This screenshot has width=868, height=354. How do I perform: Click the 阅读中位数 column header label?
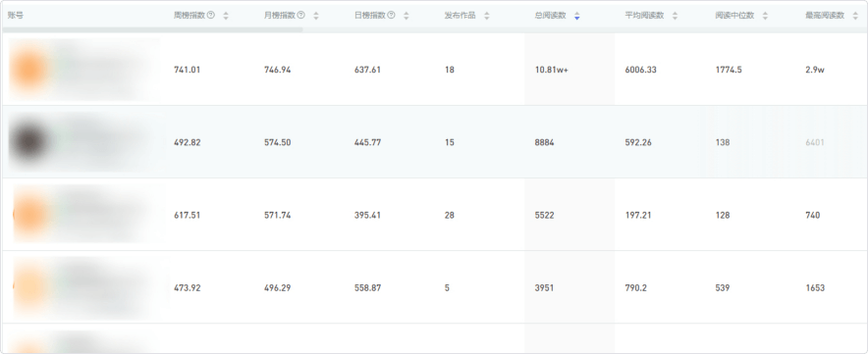pyautogui.click(x=734, y=16)
